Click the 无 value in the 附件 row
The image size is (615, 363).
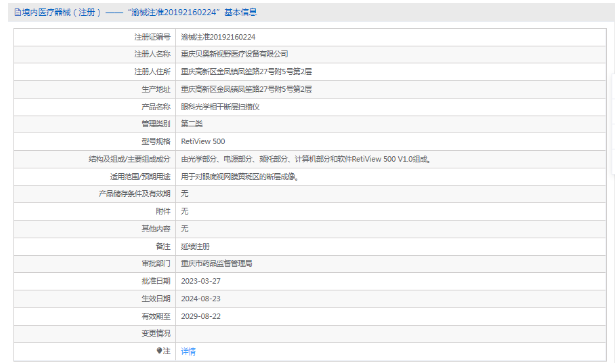point(184,211)
